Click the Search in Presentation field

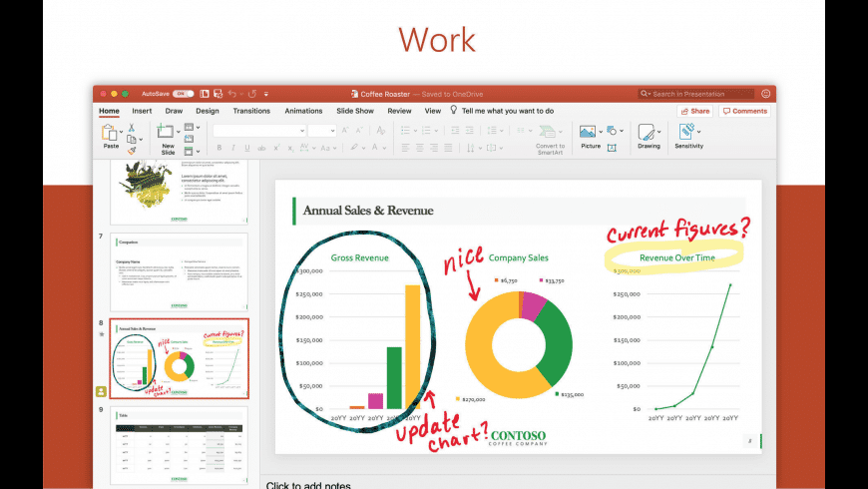click(x=695, y=94)
